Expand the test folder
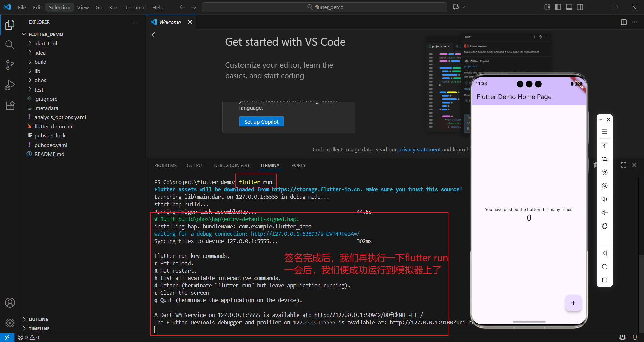The image size is (644, 342). pyautogui.click(x=83, y=90)
